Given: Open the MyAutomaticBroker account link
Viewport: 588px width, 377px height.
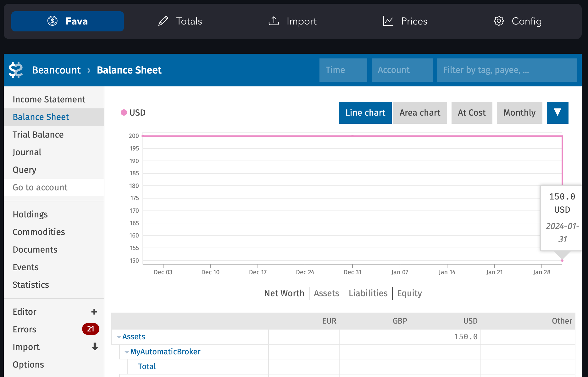Looking at the screenshot, I should 165,352.
